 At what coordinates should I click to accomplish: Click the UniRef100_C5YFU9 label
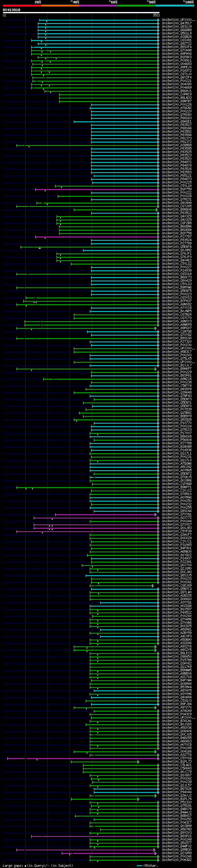point(176,531)
